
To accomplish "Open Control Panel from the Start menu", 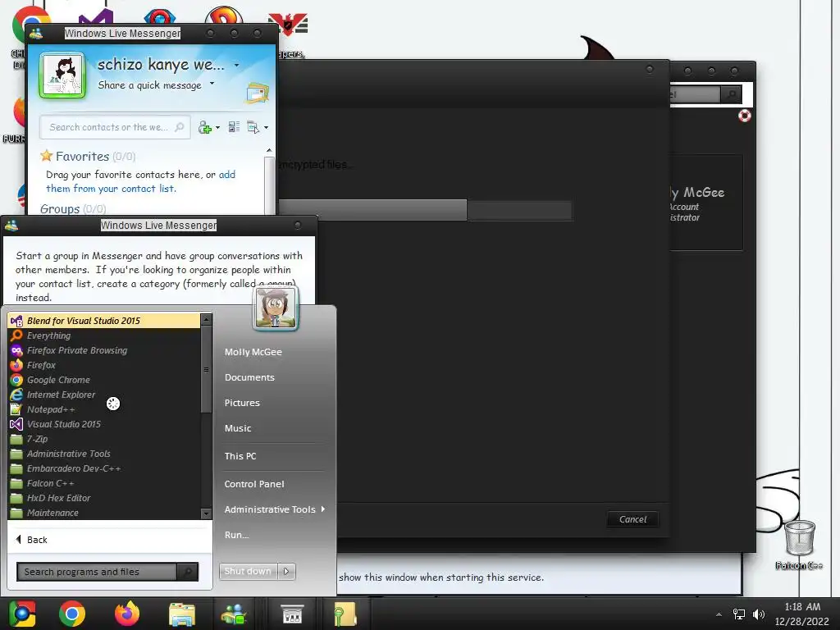I will click(254, 484).
